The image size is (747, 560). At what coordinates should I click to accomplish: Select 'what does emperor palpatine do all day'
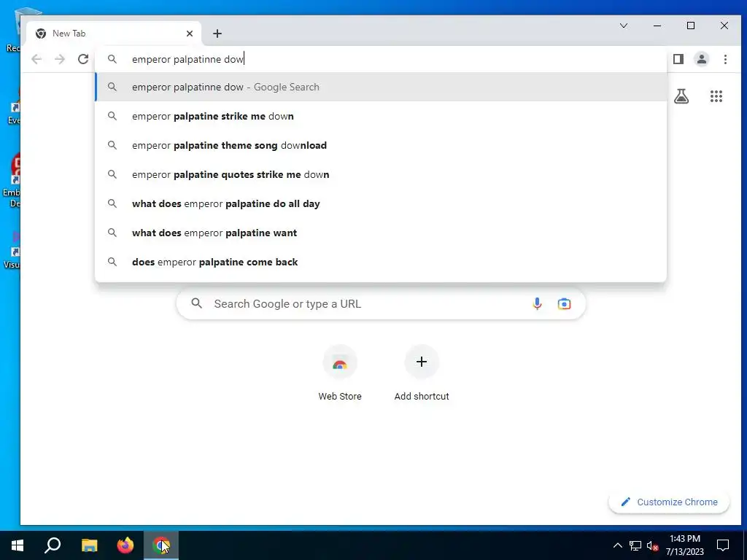coord(381,204)
